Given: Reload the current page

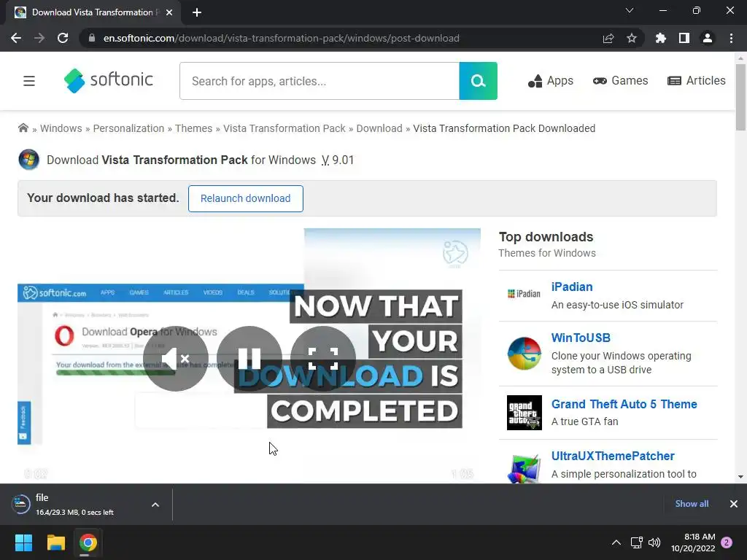Looking at the screenshot, I should [63, 38].
